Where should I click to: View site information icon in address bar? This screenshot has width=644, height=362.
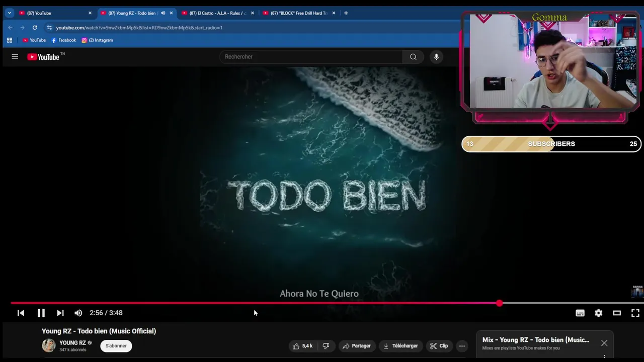pos(49,28)
